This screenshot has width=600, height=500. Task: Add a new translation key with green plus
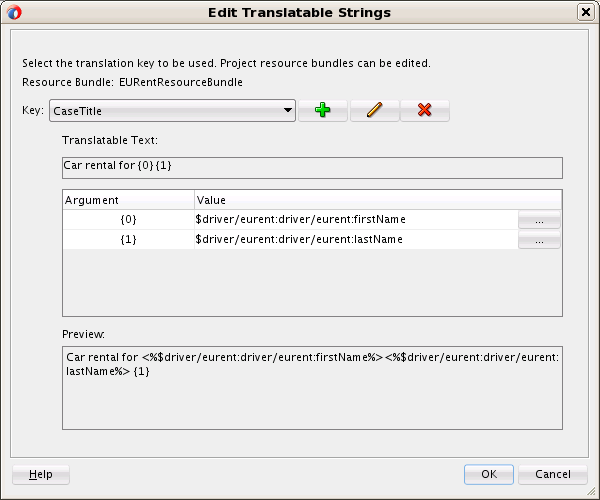[323, 111]
